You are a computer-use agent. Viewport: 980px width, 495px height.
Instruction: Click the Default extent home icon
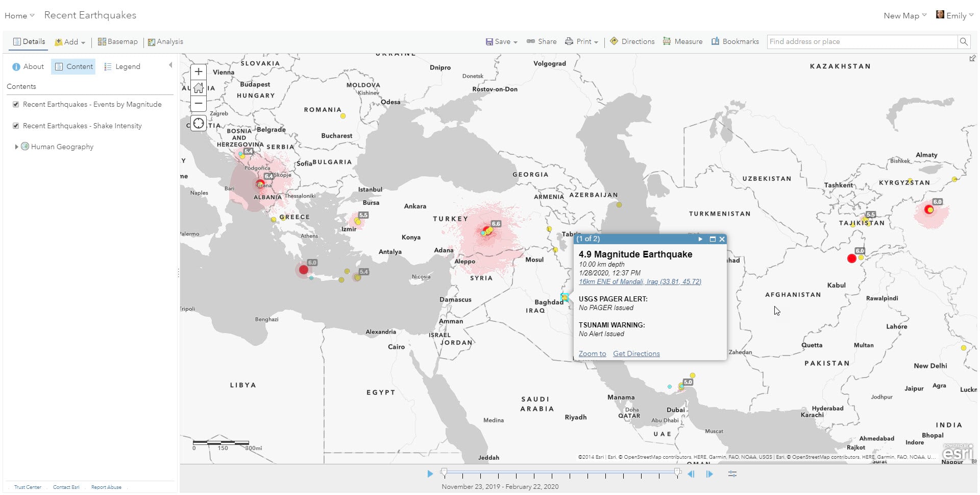click(198, 87)
